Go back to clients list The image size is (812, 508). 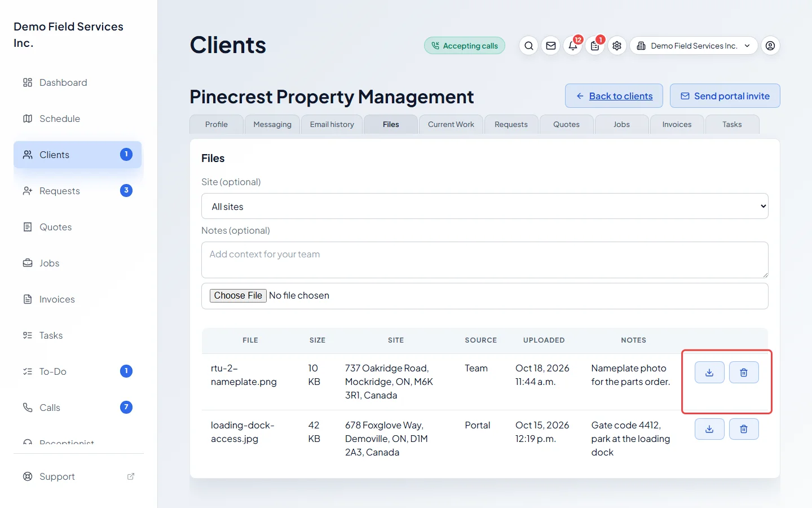pos(614,96)
